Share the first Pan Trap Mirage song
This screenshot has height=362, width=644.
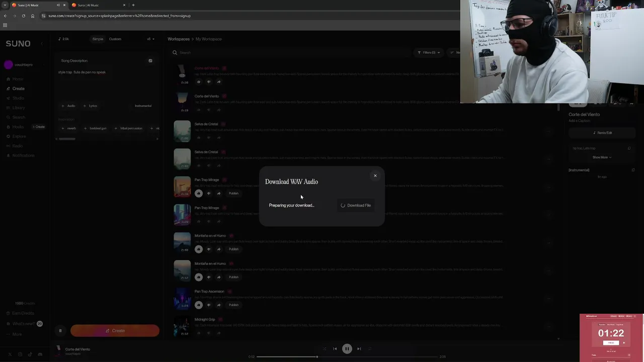219,193
